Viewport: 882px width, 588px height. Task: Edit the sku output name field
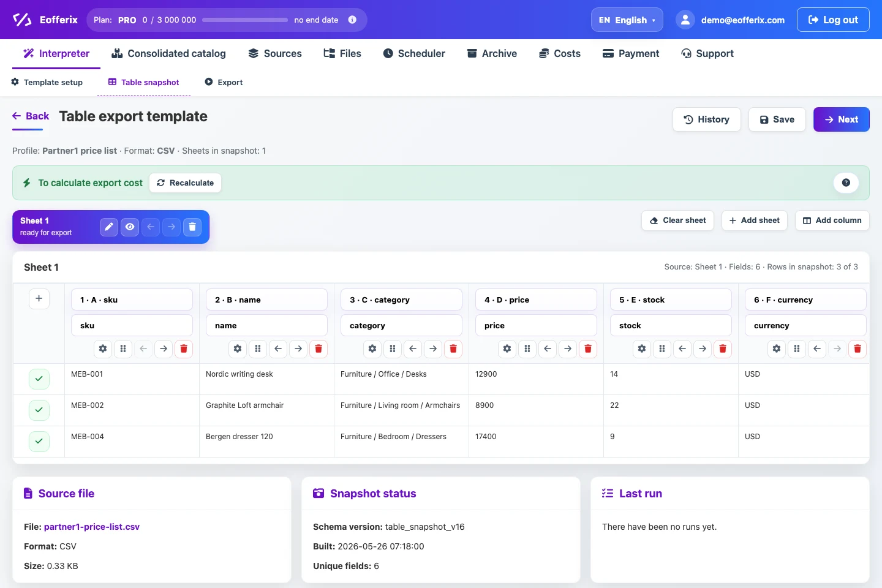point(132,325)
